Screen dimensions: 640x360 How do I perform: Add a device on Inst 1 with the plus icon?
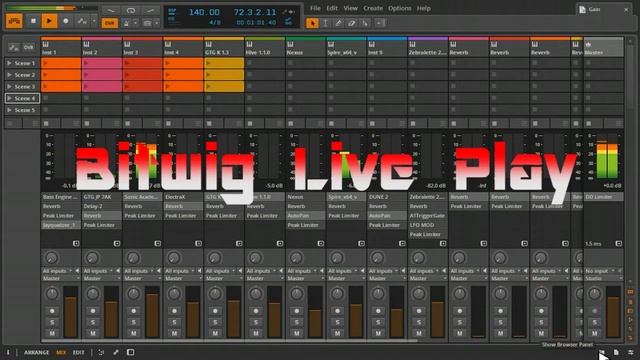pos(76,243)
